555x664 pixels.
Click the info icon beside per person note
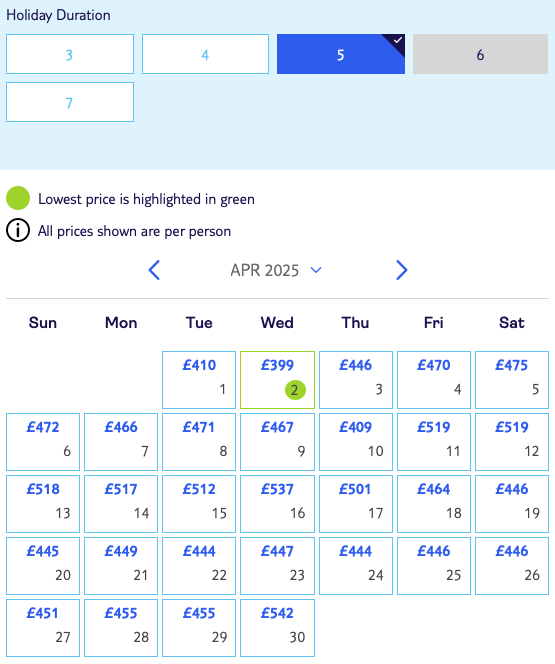pos(18,231)
